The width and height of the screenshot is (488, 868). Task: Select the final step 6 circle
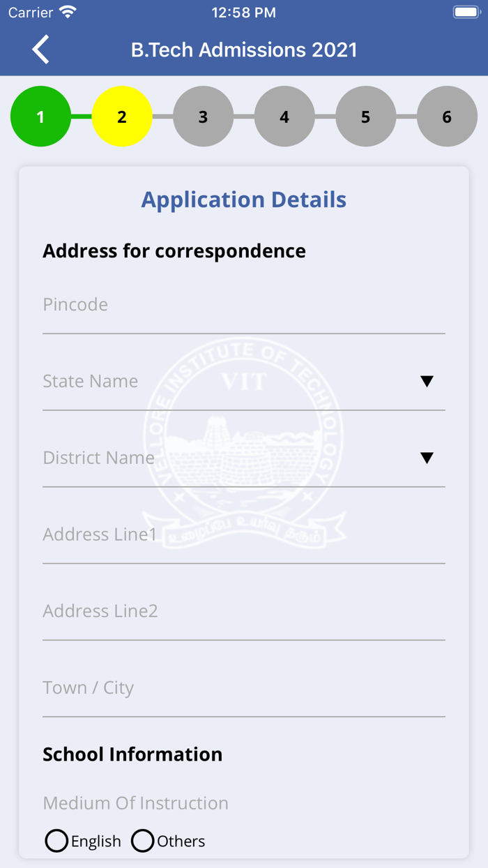point(447,117)
